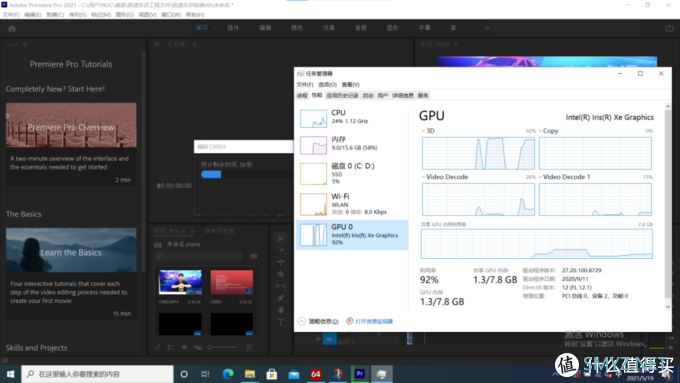Open the 详细信息 tab in Task Manager

[x=403, y=95]
